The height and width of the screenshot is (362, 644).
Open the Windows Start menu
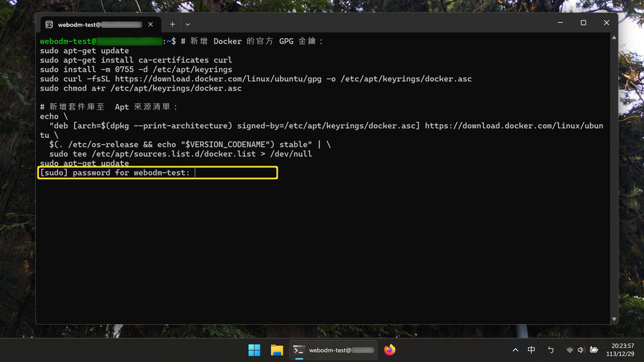pos(254,350)
